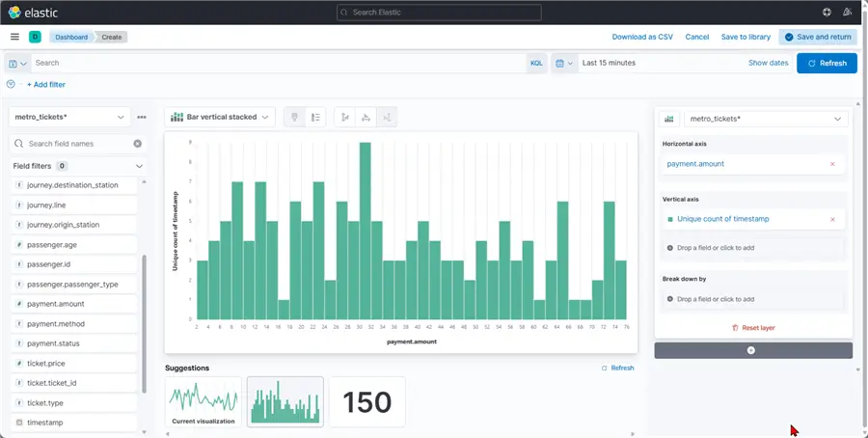Select journey.destination_station field
Viewport: 868px width, 438px height.
pyautogui.click(x=73, y=185)
